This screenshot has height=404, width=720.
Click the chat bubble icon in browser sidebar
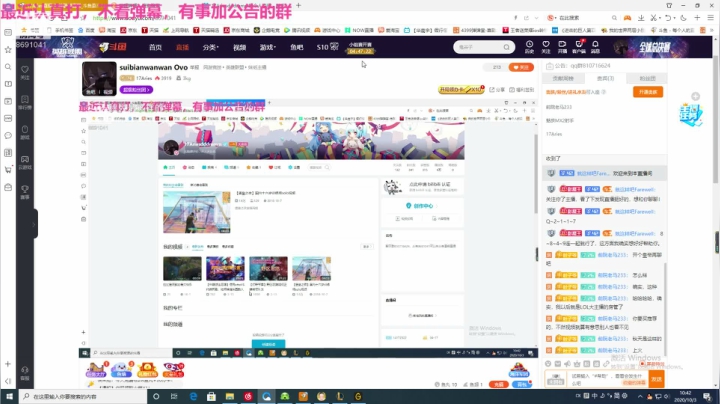pyautogui.click(x=8, y=135)
